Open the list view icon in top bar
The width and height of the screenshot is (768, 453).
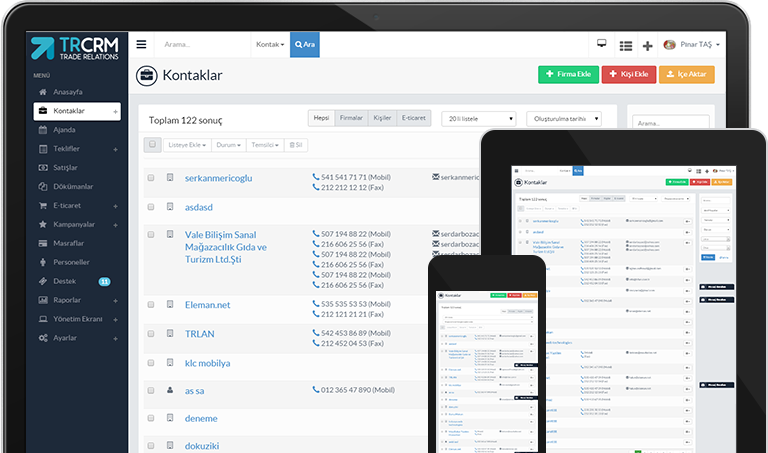[625, 46]
